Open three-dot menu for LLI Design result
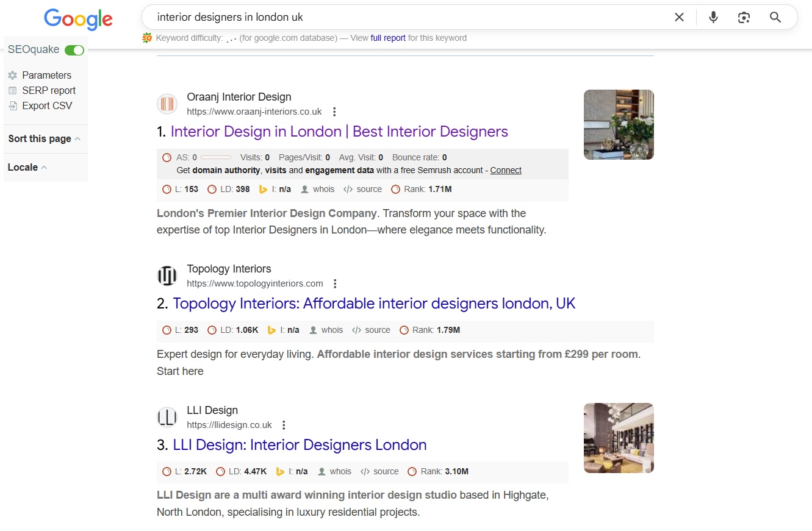This screenshot has width=812, height=531. (x=284, y=425)
